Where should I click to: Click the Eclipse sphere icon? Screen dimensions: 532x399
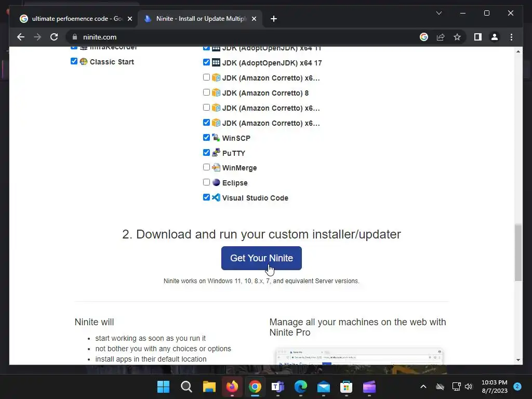(216, 182)
